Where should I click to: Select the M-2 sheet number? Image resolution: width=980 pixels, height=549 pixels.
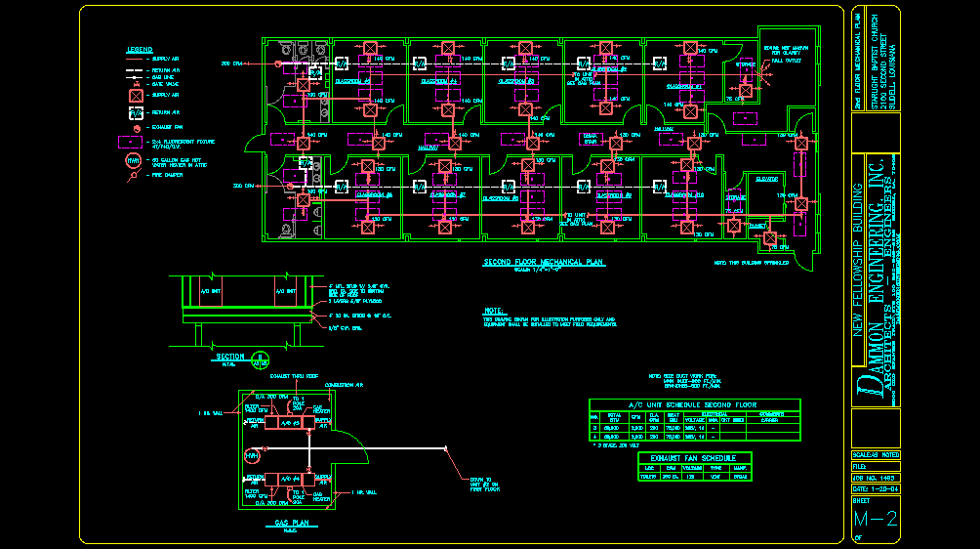(875, 518)
